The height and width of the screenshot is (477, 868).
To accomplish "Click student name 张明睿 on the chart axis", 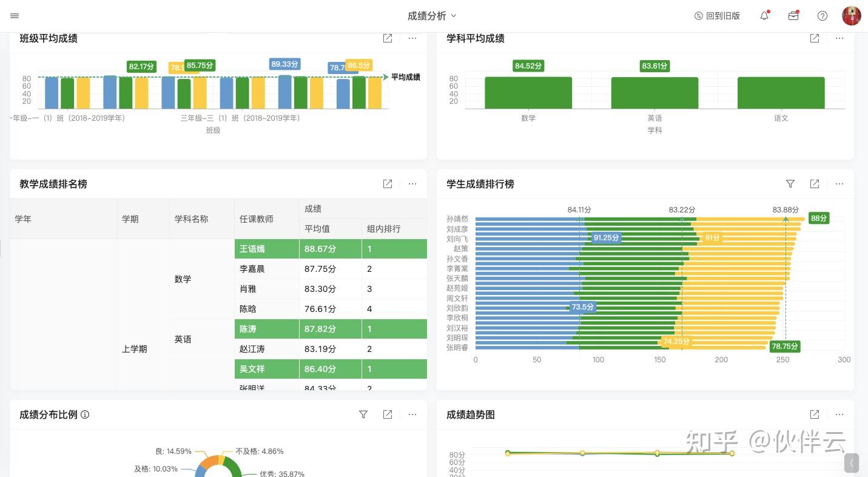I will (457, 348).
